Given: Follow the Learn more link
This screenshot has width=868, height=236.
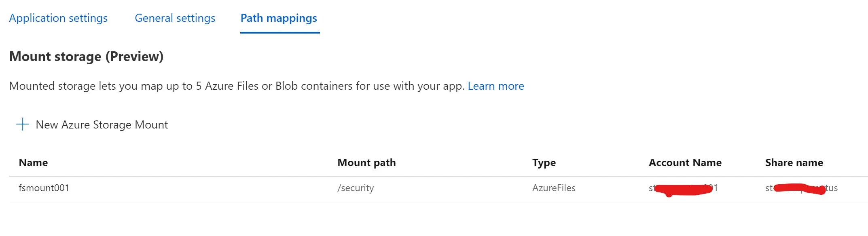Looking at the screenshot, I should pyautogui.click(x=495, y=86).
